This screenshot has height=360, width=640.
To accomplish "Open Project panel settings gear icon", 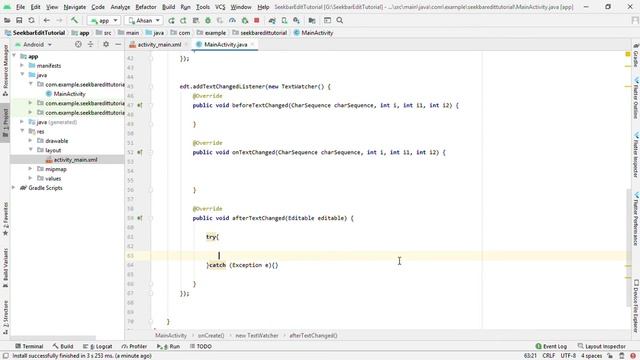I will tap(106, 44).
